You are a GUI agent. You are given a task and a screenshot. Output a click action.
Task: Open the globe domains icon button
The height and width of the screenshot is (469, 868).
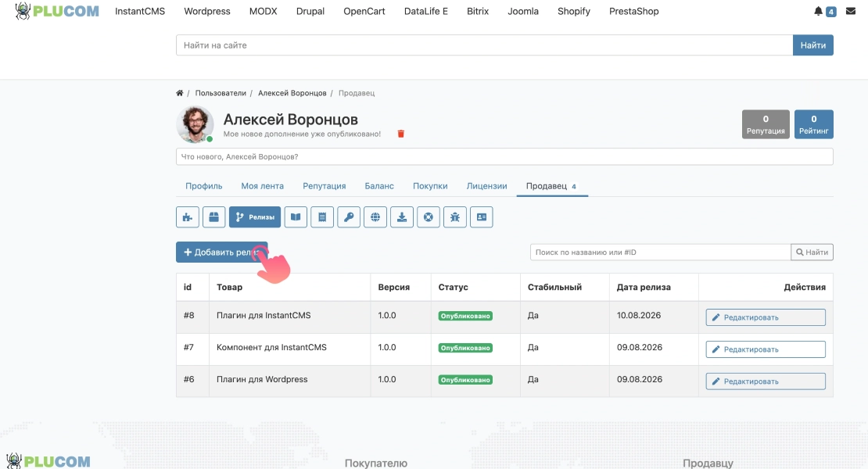click(x=375, y=217)
